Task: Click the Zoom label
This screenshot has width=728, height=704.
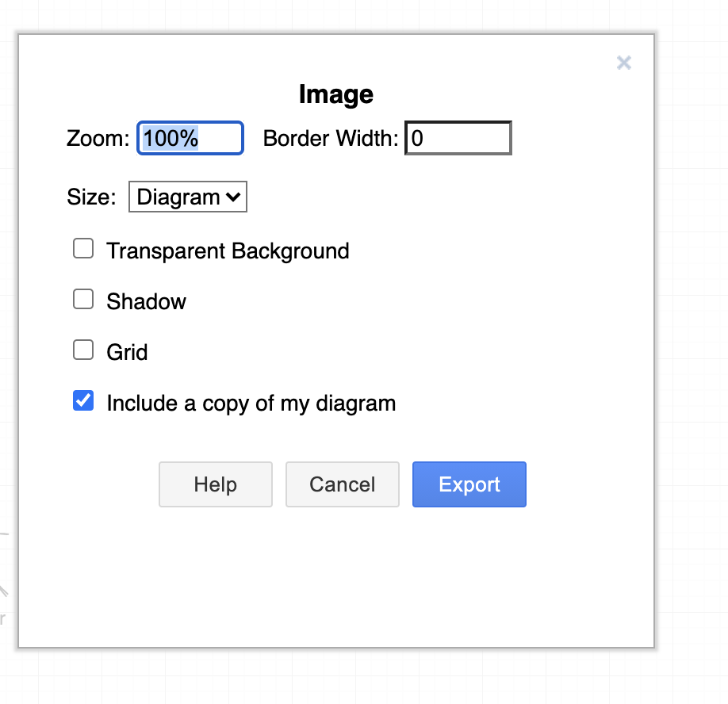Action: [x=97, y=138]
